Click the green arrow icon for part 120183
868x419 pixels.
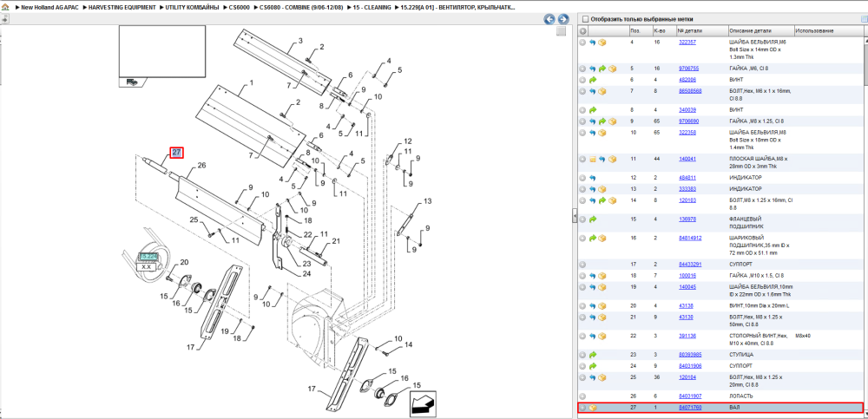coord(602,200)
